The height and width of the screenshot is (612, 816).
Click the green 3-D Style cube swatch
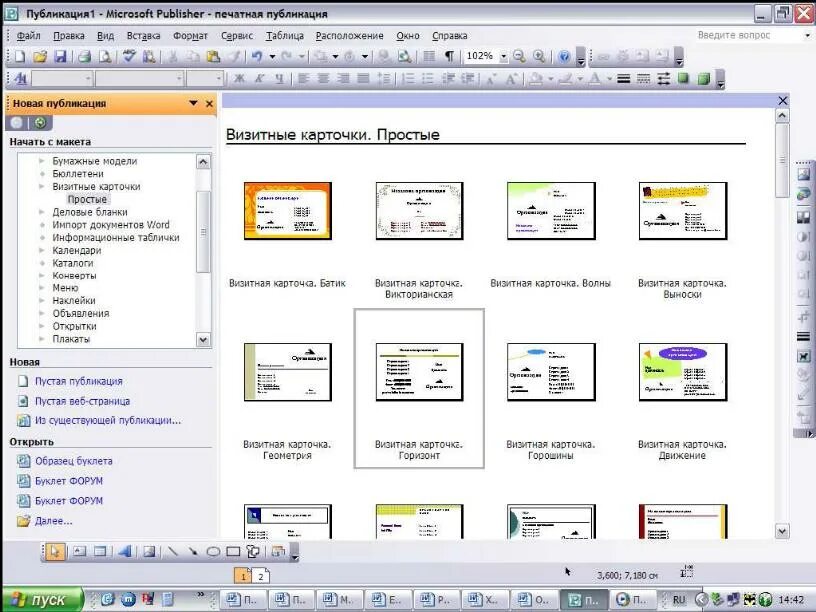point(704,79)
